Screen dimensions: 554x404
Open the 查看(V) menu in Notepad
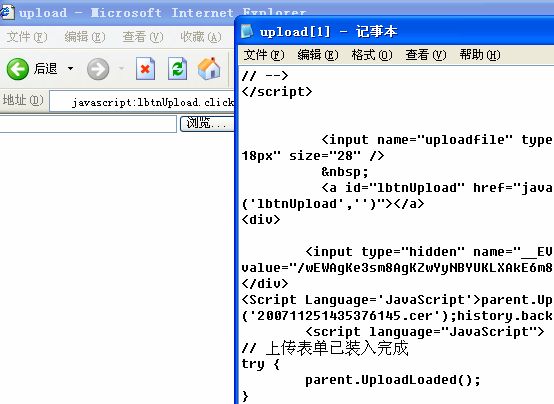point(426,55)
